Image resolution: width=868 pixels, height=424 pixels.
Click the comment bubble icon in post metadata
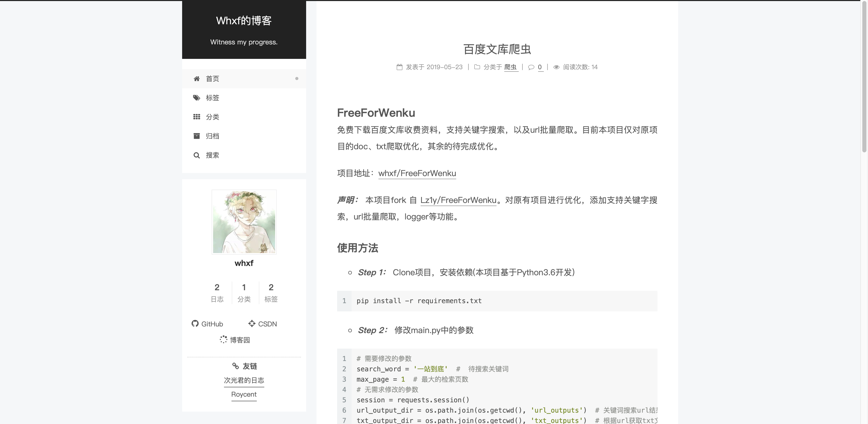531,67
